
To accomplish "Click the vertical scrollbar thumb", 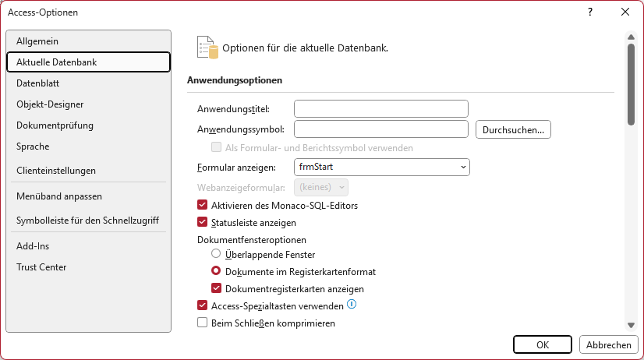I will (x=632, y=84).
